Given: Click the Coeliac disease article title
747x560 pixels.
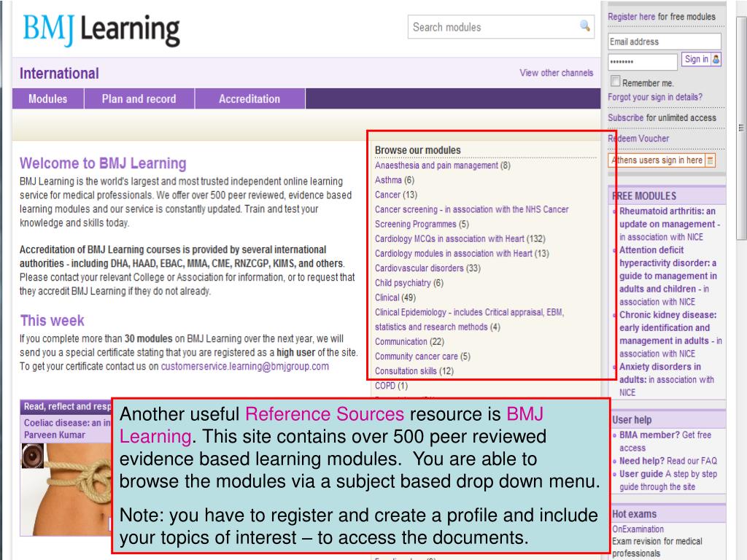Looking at the screenshot, I should [x=67, y=429].
